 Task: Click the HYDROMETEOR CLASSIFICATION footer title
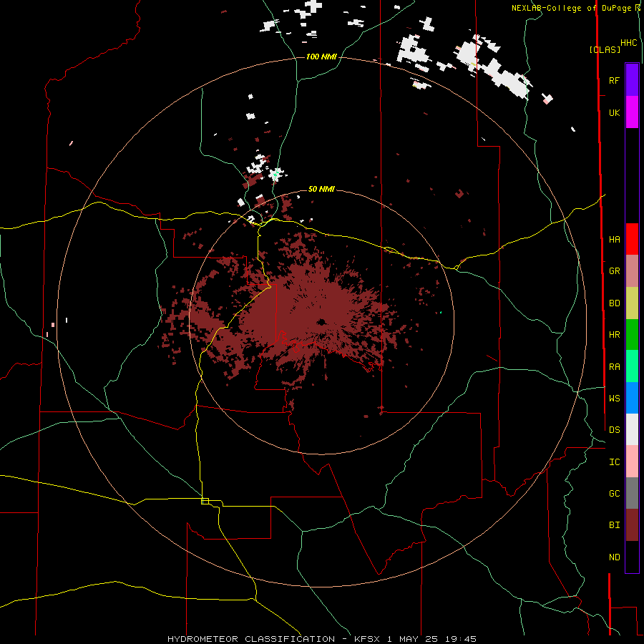(251, 639)
